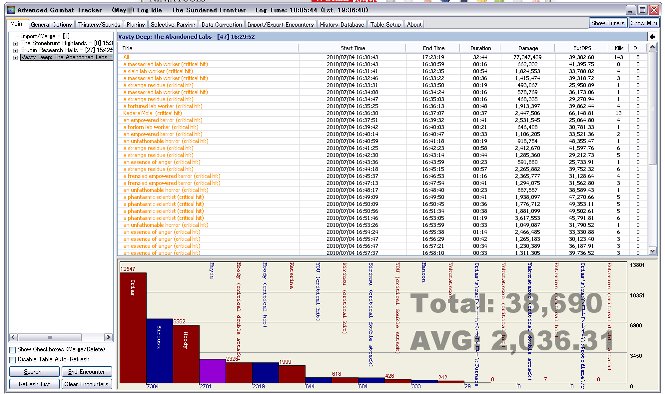This screenshot has height=394, width=665.
Task: Click the purple bar in the damage graph
Action: point(212,371)
